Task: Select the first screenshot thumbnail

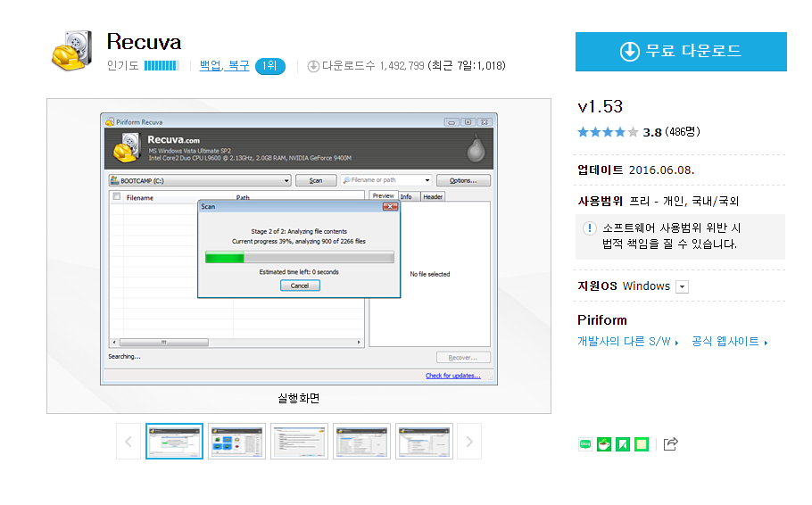Action: point(175,442)
